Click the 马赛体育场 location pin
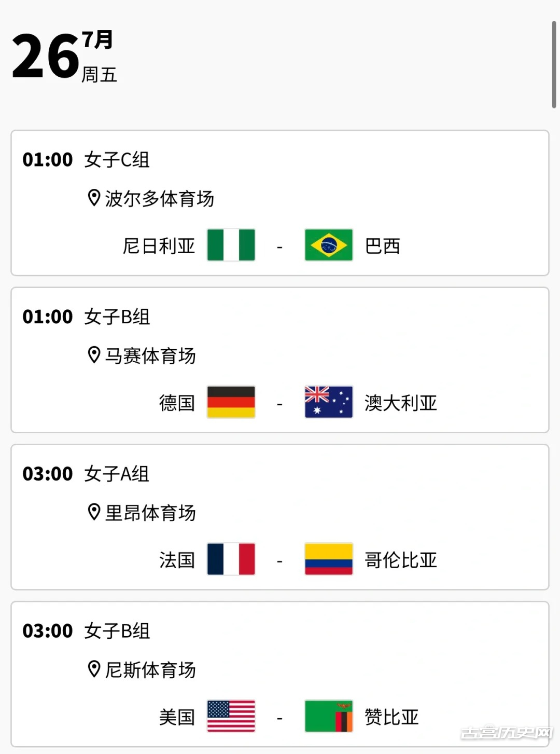560x754 pixels. coord(94,355)
